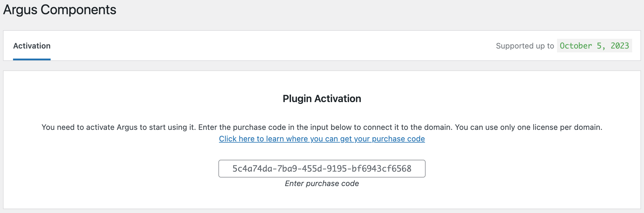Click the word "Argus" in the page title
Viewport: 644px width, 213px height.
[20, 10]
